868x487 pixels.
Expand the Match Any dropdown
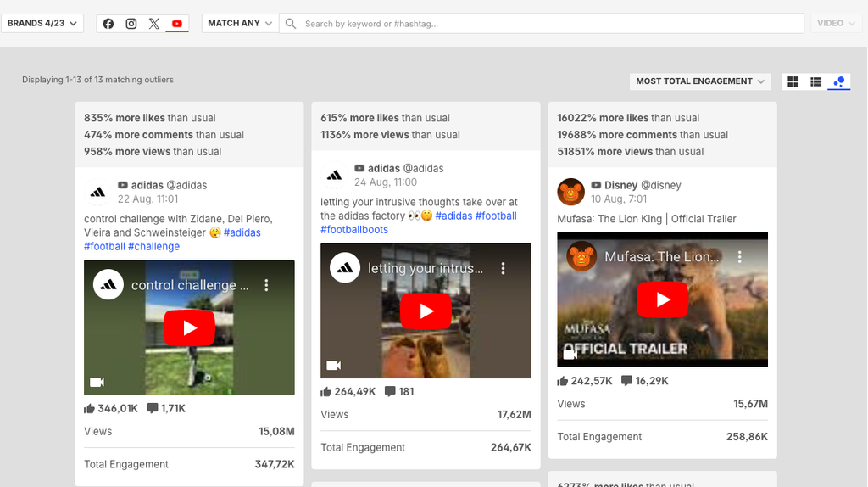coord(240,23)
